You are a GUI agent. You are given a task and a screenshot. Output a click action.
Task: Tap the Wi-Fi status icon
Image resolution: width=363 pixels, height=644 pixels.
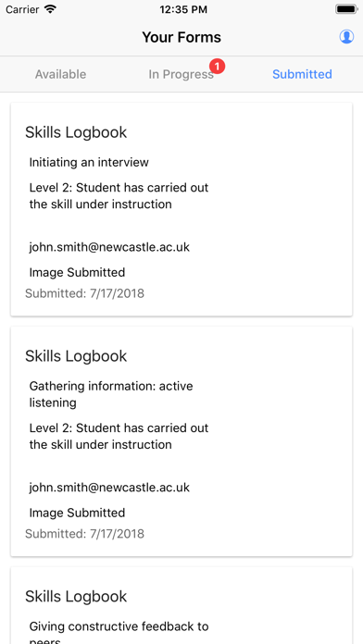[x=51, y=9]
